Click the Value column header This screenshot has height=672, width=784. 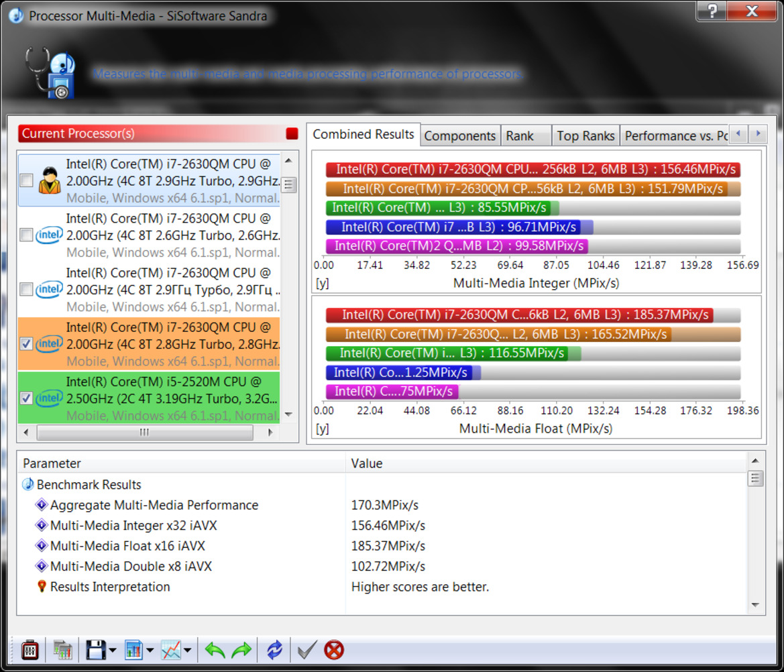(546, 463)
